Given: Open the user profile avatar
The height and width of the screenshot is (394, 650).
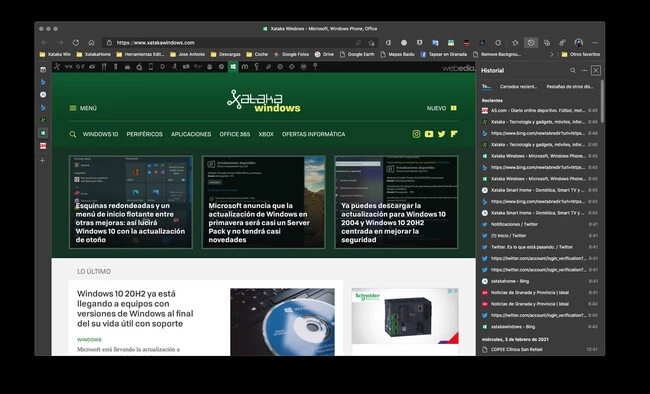Looking at the screenshot, I should tap(579, 43).
